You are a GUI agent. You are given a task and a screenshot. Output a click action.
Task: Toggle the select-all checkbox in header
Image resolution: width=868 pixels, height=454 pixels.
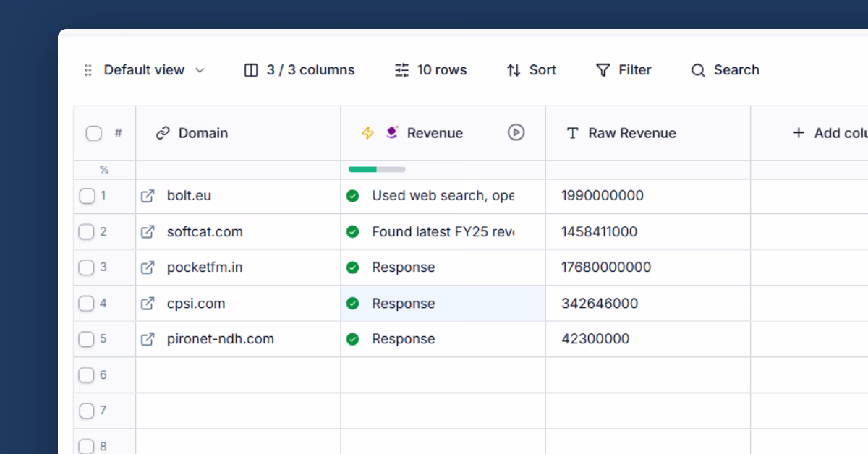[94, 133]
